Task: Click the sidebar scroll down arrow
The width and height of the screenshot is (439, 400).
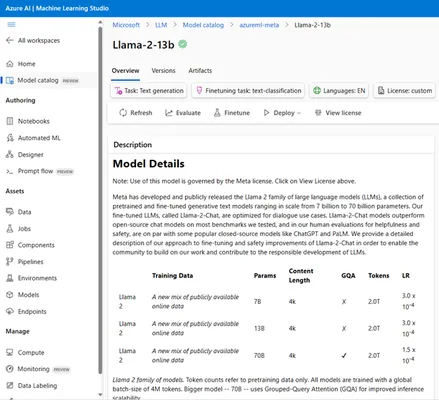Action: tap(100, 395)
